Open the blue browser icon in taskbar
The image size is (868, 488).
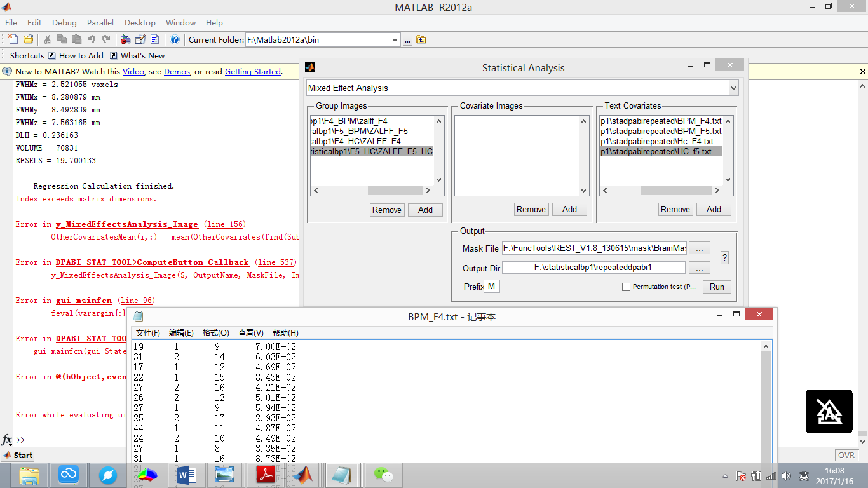coord(108,475)
